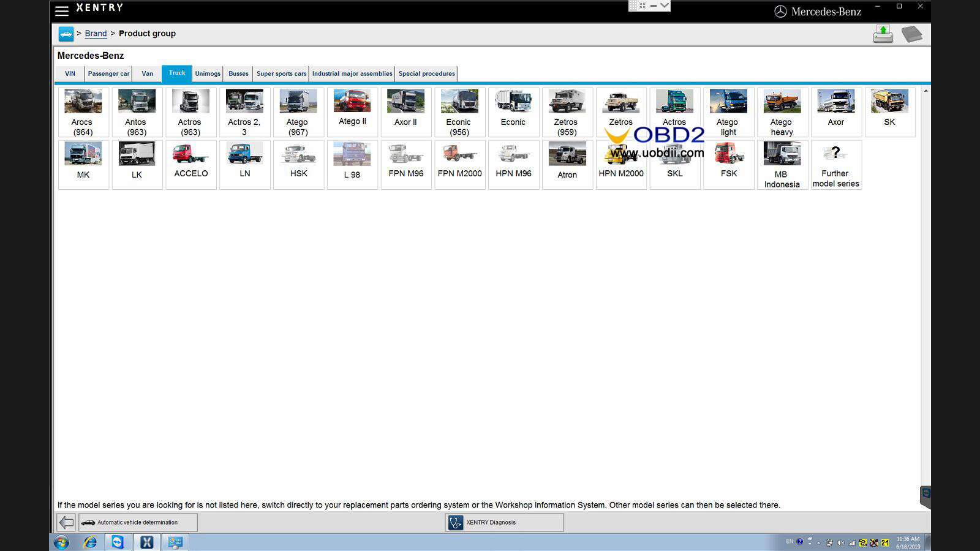The height and width of the screenshot is (551, 980).
Task: Click the green arrow upload icon
Action: tap(883, 34)
